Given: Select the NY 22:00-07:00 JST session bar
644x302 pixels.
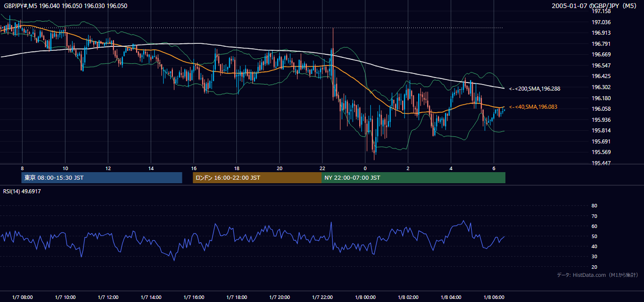Looking at the screenshot, I should [413, 178].
